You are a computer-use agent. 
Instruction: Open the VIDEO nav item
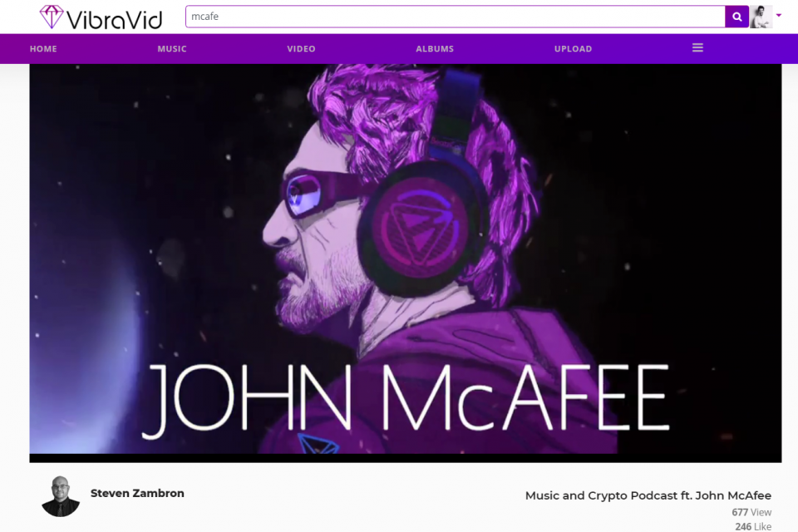coord(301,49)
